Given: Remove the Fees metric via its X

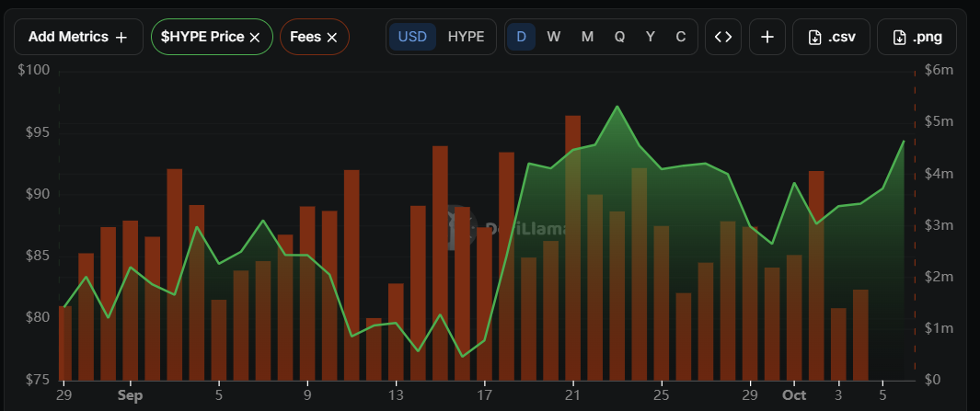Looking at the screenshot, I should coord(332,38).
